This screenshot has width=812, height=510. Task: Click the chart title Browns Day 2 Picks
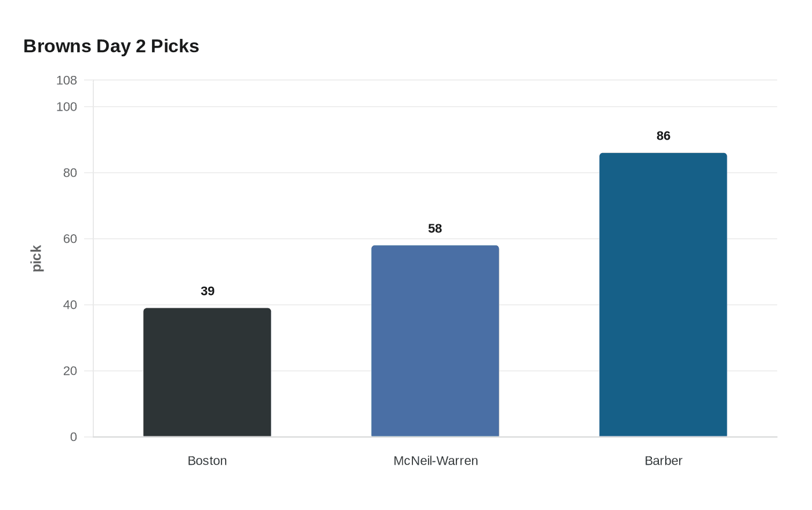(111, 46)
